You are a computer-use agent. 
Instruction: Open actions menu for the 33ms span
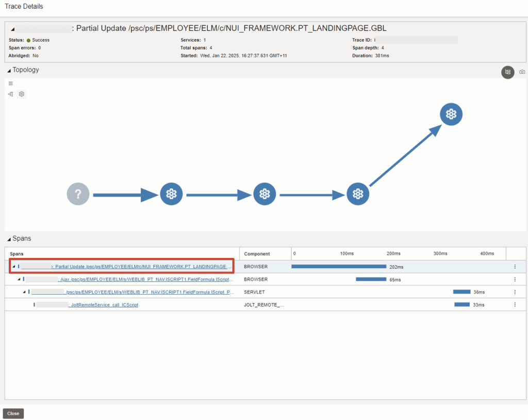(515, 305)
